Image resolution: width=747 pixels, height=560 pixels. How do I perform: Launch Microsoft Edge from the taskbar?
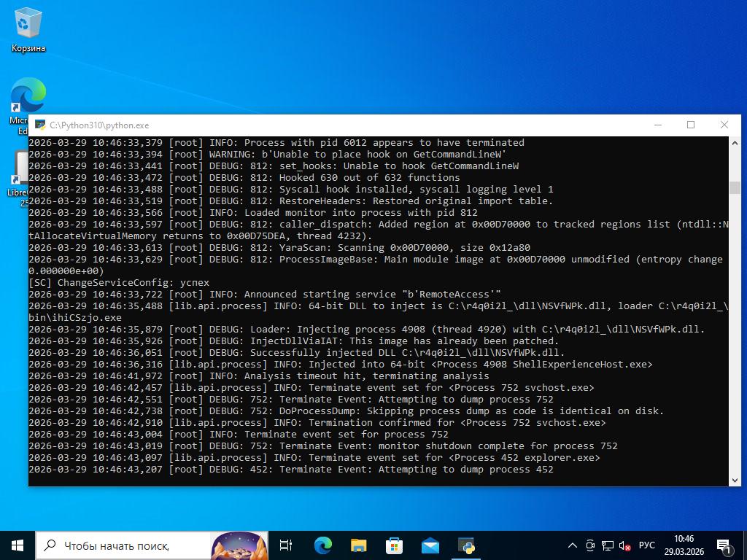[x=322, y=545]
